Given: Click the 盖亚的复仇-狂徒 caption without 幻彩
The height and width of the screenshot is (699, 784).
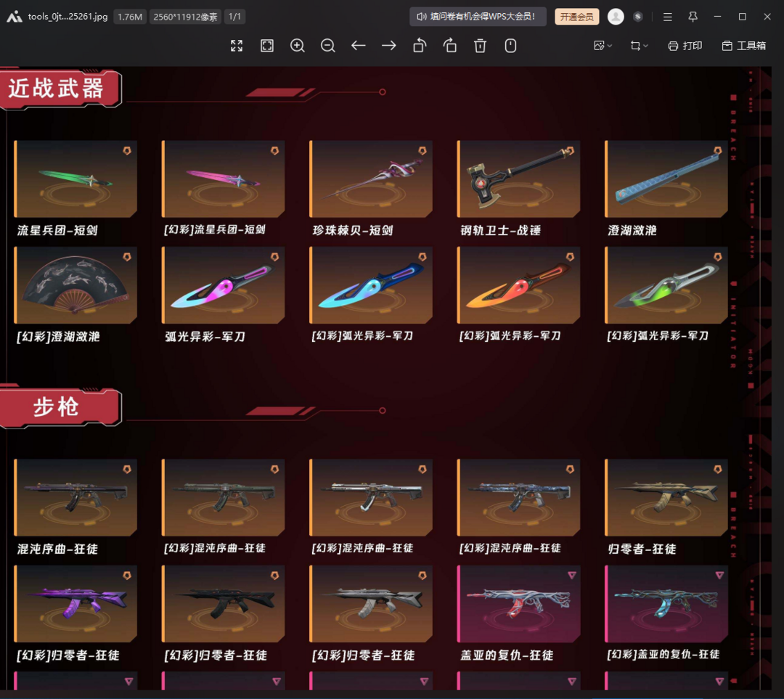Looking at the screenshot, I should tap(507, 655).
